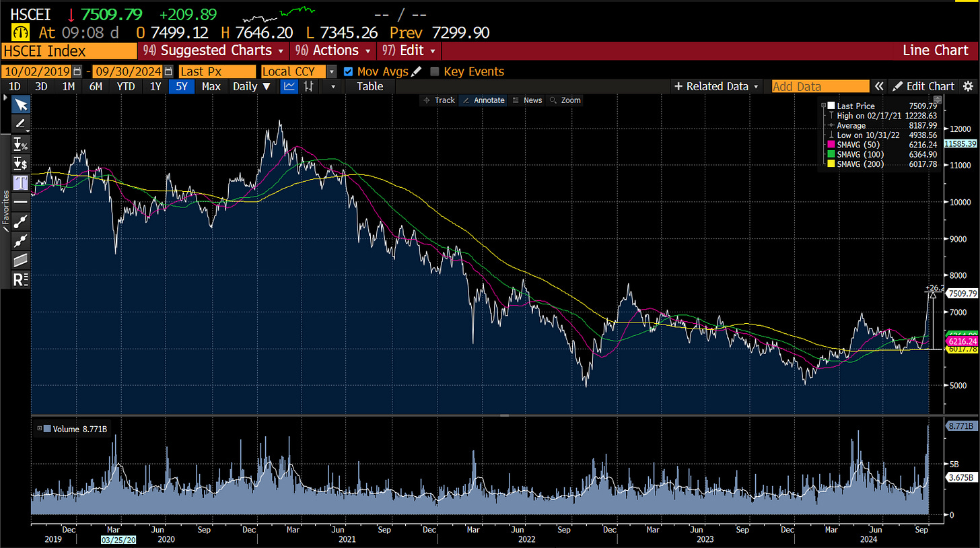
Task: Choose the trend line tool
Action: (x=21, y=221)
